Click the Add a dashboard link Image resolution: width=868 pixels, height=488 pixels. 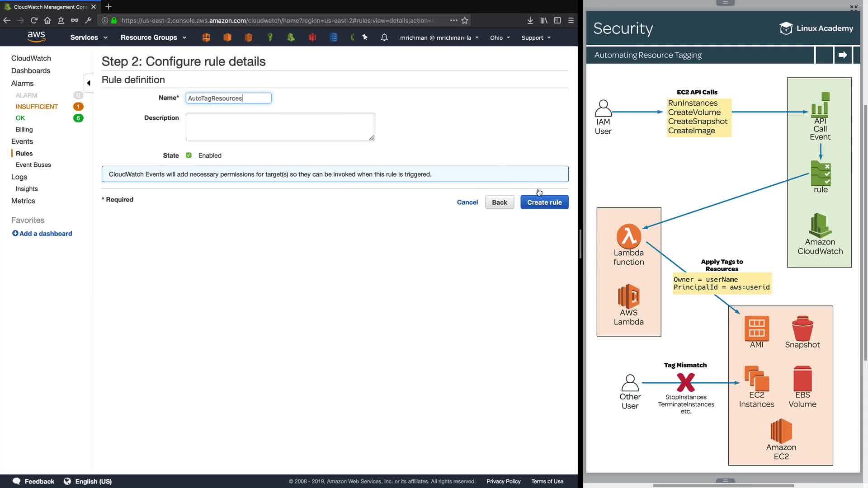click(x=42, y=234)
